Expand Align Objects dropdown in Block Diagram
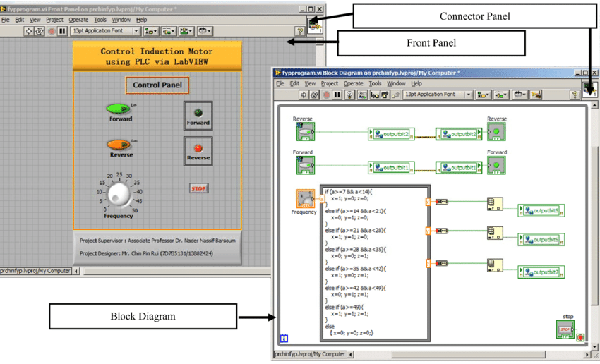This screenshot has height=364, width=600. point(484,95)
